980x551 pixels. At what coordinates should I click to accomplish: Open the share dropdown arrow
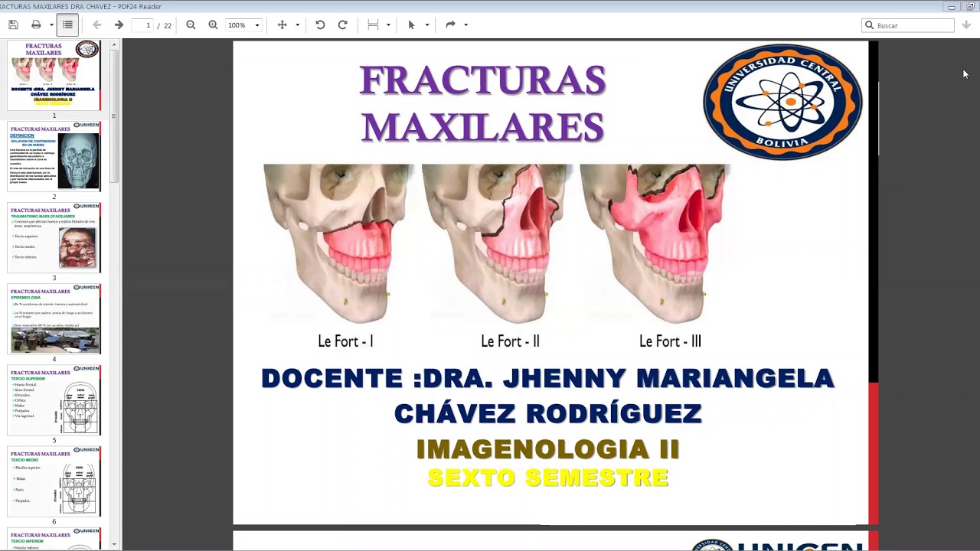coord(465,25)
